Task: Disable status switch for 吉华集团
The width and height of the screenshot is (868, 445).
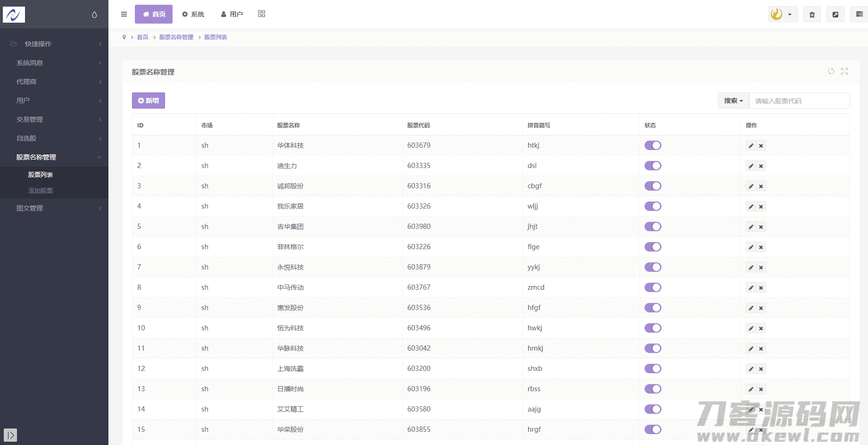Action: point(653,227)
